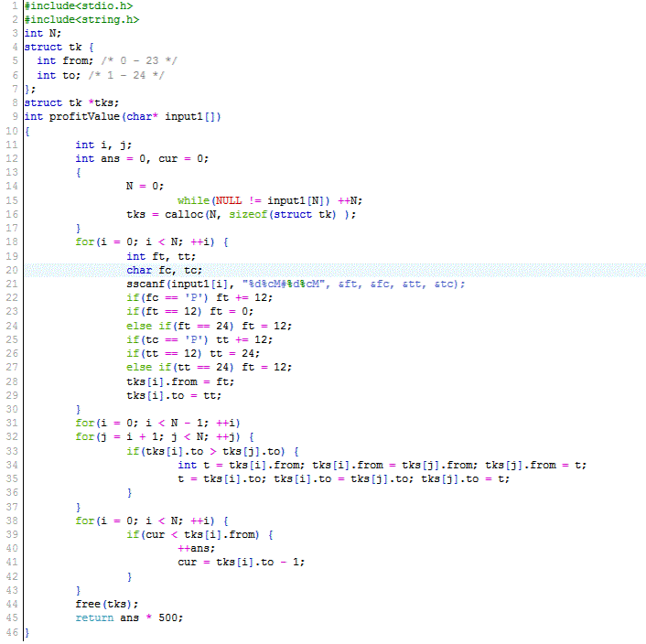Click the profitValue function name

(x=94, y=116)
